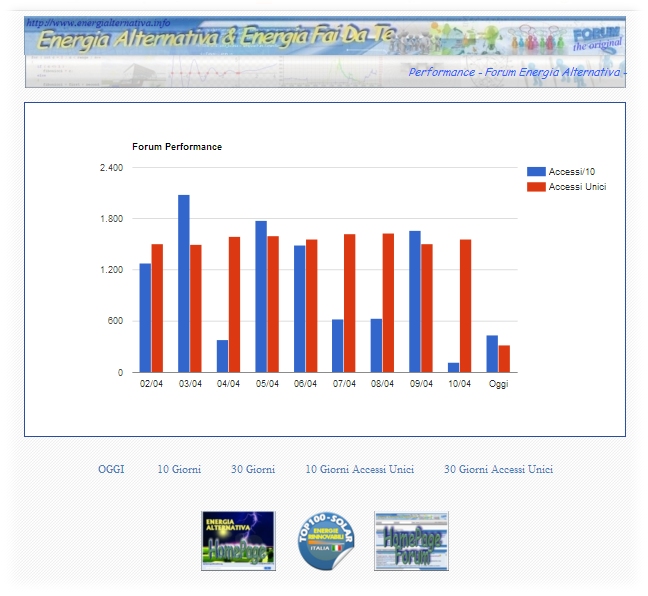Click the blue bar for 03/04
Viewport: 648px width, 596px height.
point(184,284)
